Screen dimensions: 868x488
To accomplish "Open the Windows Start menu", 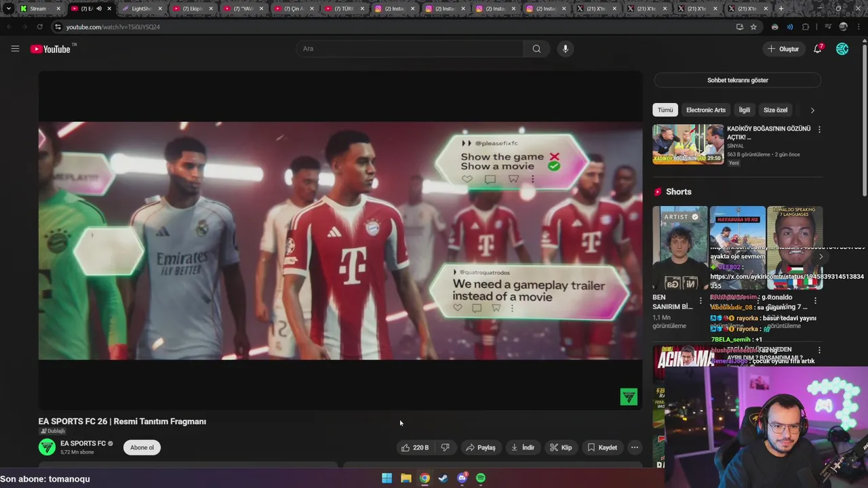I will 387,479.
